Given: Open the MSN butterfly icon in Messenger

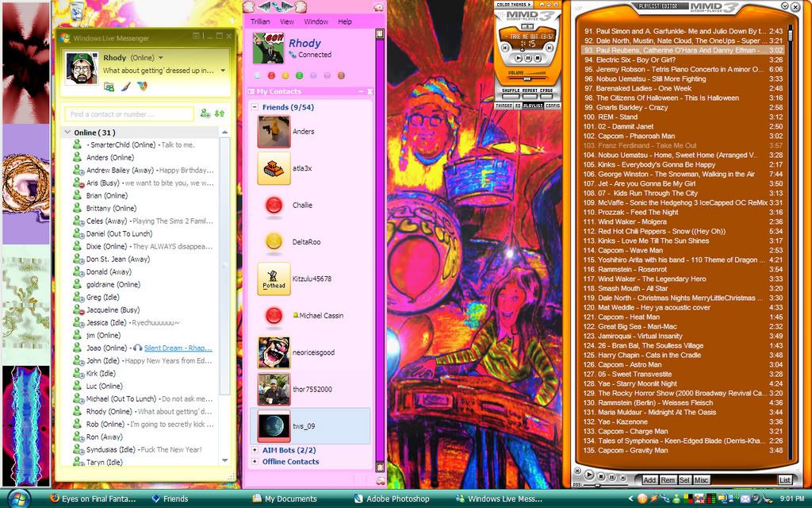Looking at the screenshot, I should click(x=142, y=87).
